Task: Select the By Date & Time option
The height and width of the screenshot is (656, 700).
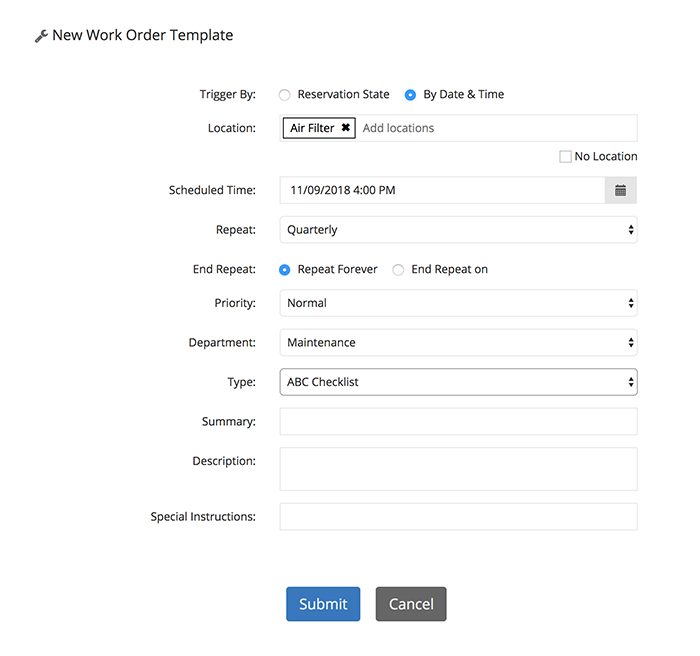Action: coord(410,95)
